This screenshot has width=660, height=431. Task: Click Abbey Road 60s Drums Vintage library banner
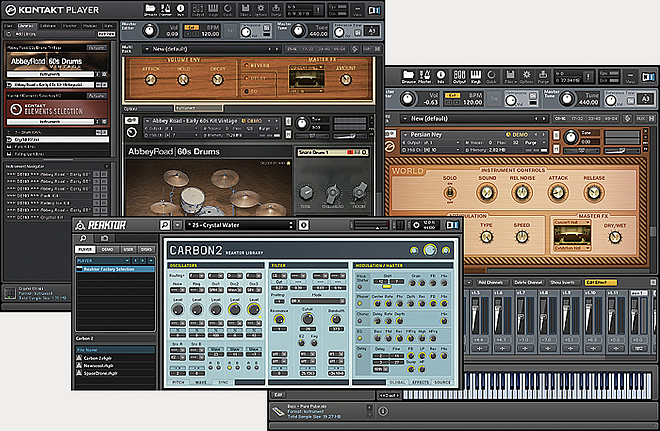[57, 61]
